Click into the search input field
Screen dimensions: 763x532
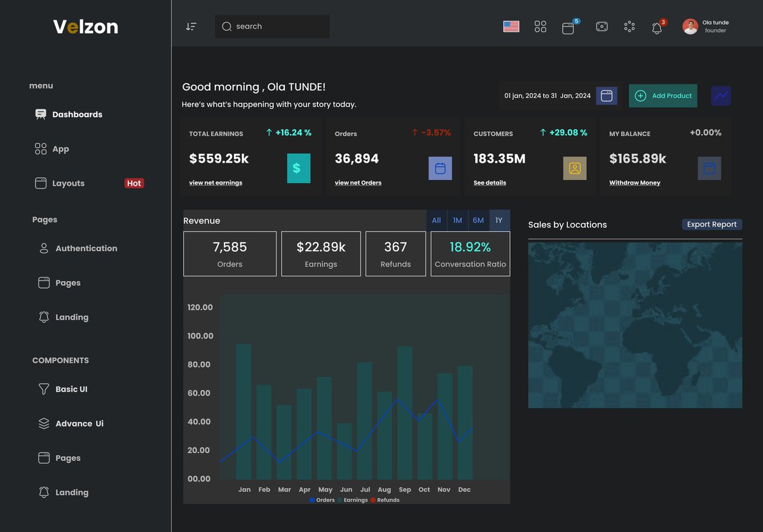coord(272,27)
